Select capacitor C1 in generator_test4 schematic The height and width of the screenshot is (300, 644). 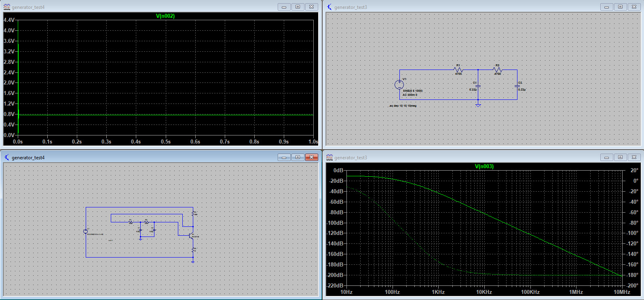click(140, 230)
